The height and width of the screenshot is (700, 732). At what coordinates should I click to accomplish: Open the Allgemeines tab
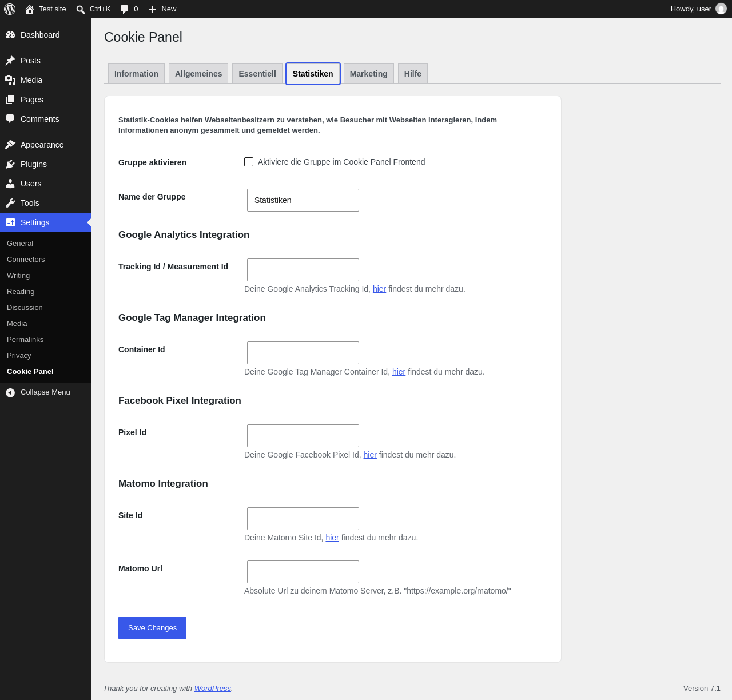198,74
